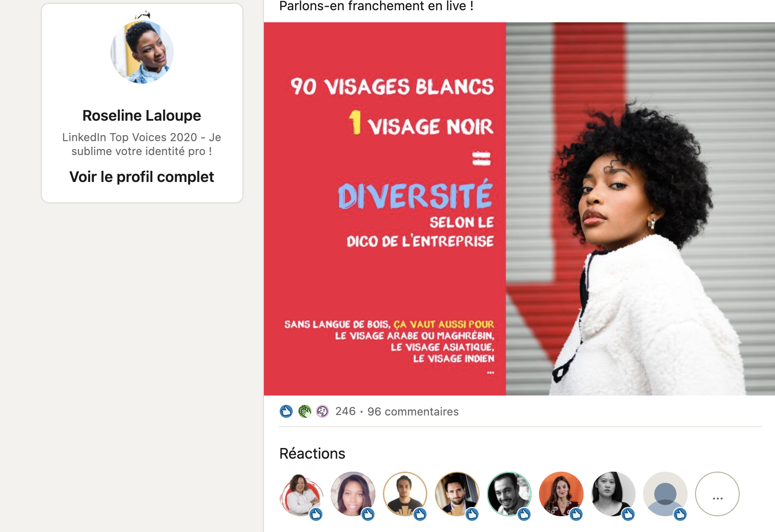This screenshot has width=775, height=532.
Task: Open the 96 commentaires link
Action: [x=413, y=412]
